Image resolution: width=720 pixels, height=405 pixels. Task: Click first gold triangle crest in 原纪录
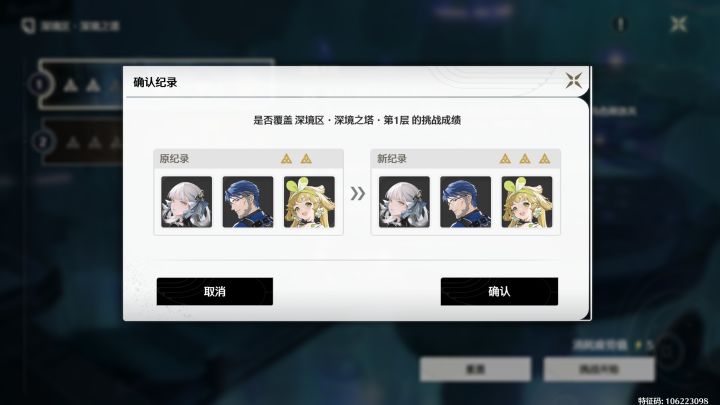pyautogui.click(x=287, y=159)
